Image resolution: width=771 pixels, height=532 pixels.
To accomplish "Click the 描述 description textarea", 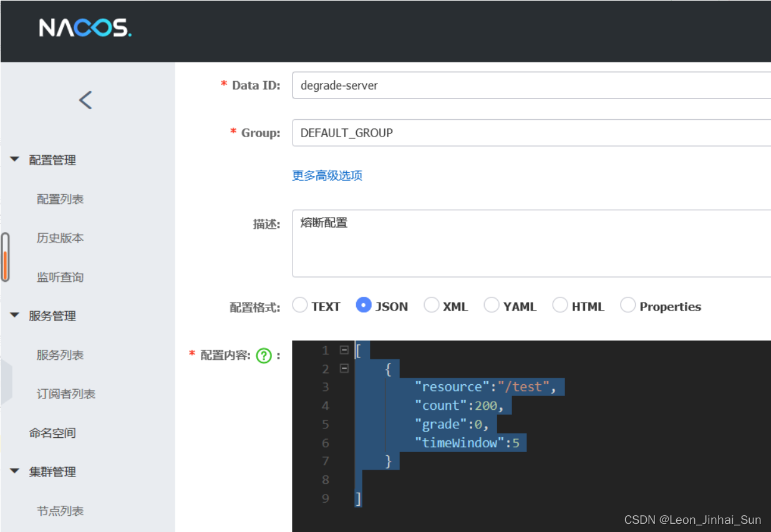I will point(531,243).
